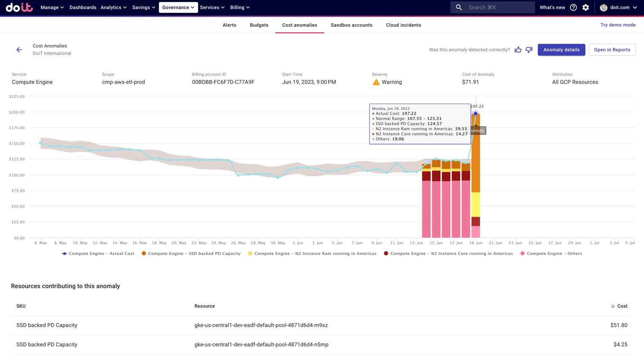Switch to the Cloud incidents tab
The width and height of the screenshot is (644, 359).
pyautogui.click(x=403, y=25)
